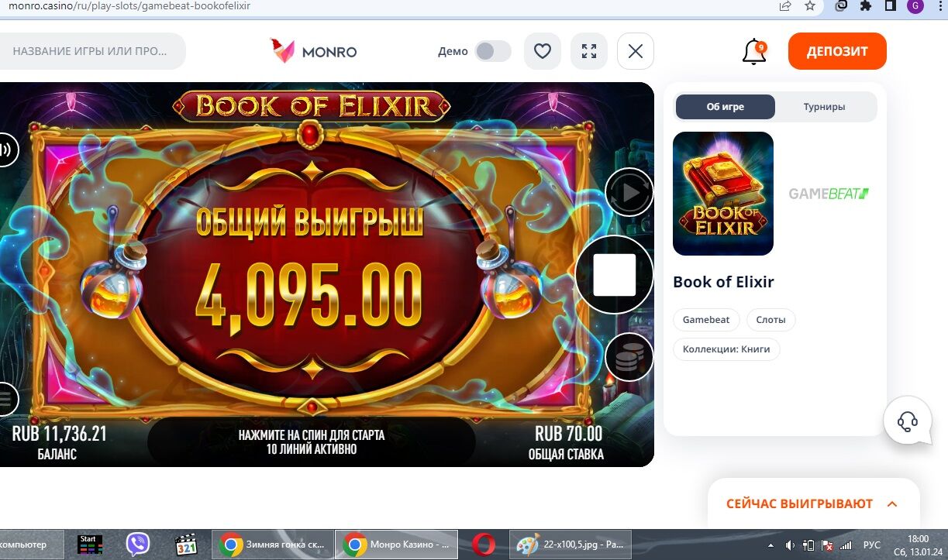The image size is (948, 560).
Task: Open the notifications bell
Action: [x=754, y=52]
